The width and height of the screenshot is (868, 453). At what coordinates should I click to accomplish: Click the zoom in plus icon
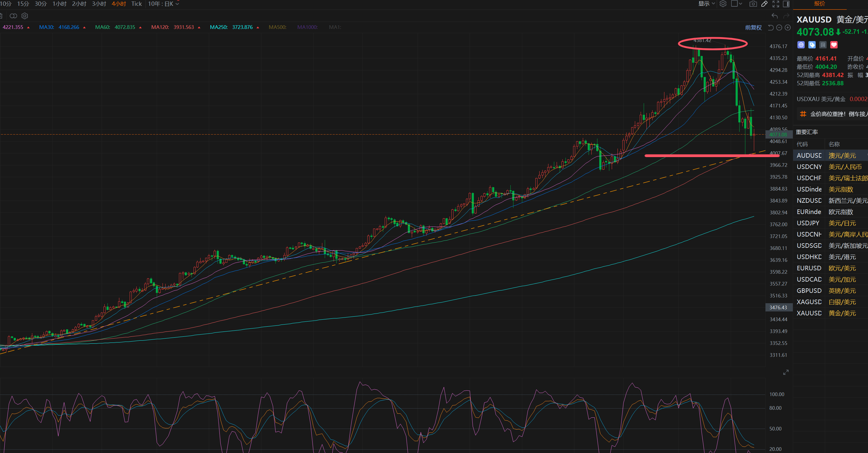pos(787,28)
